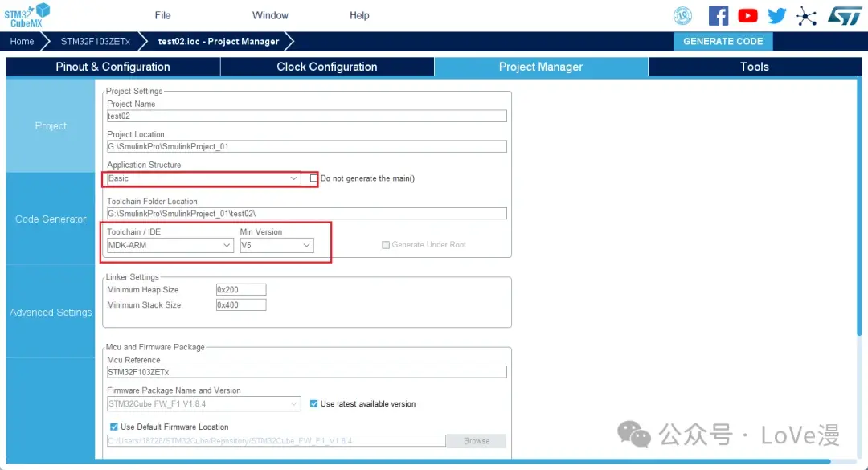Go to Home breadcrumb
868x470 pixels.
point(22,42)
